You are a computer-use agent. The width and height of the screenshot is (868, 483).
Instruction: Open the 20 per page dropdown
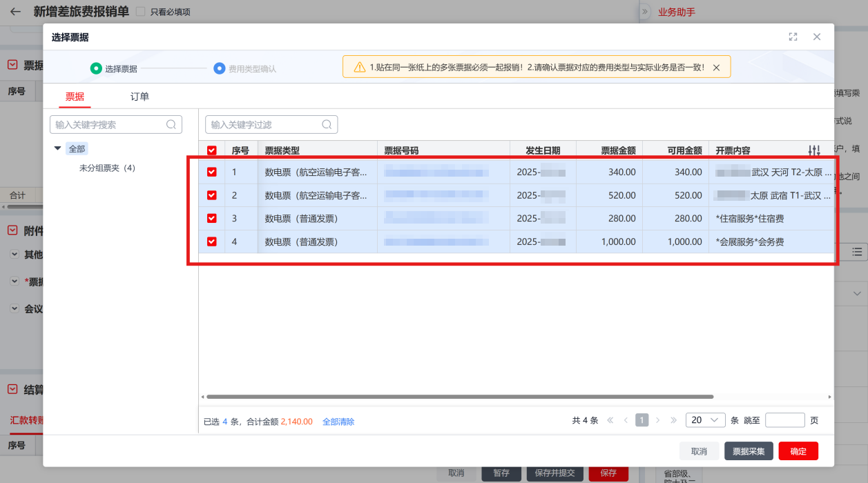point(704,420)
